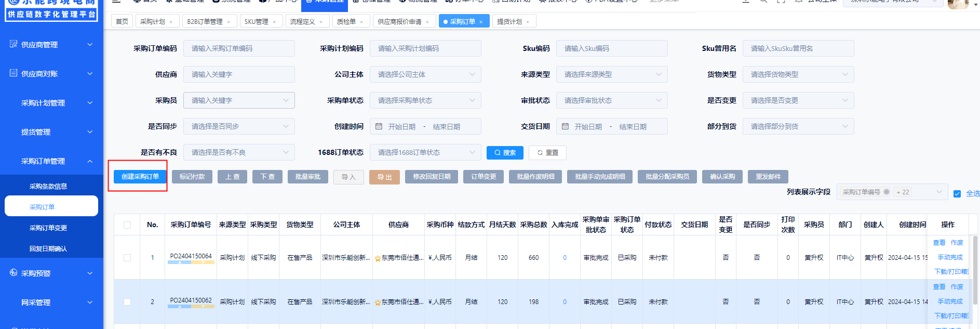This screenshot has width=980, height=329.
Task: Click the 重置 reset button
Action: click(x=547, y=152)
